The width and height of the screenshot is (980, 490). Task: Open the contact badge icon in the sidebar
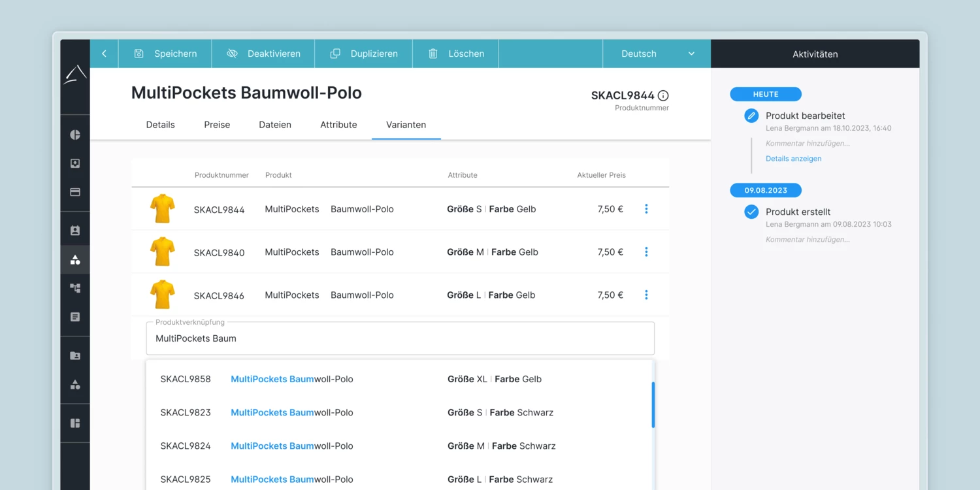pos(75,231)
